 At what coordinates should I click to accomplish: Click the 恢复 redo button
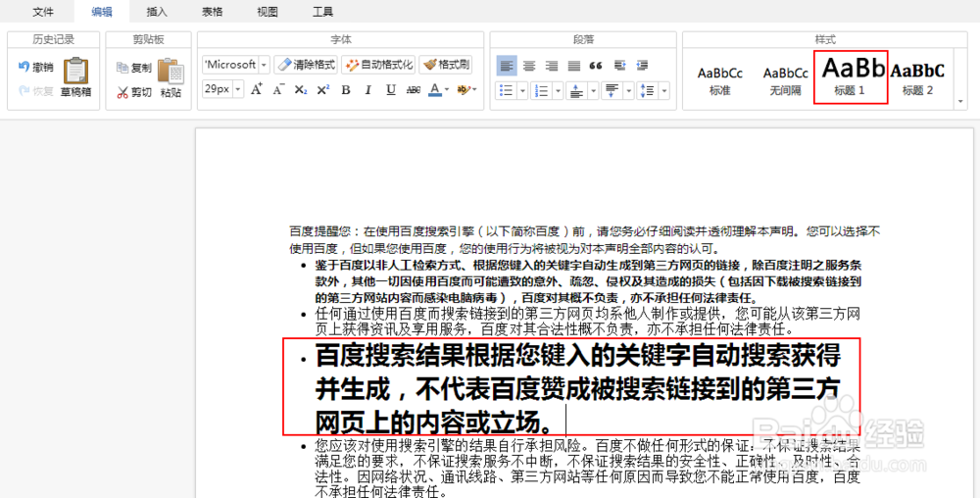click(x=35, y=91)
